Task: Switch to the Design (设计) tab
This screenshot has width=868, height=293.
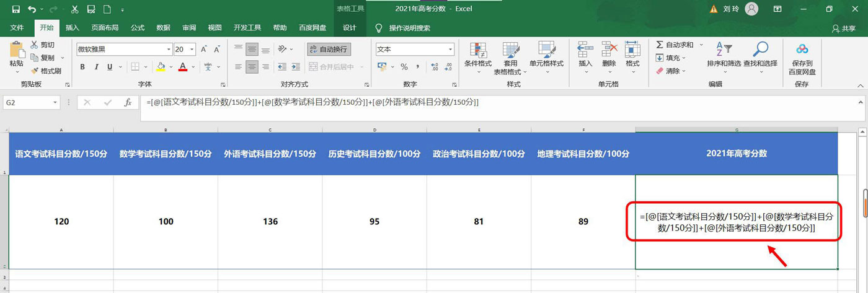Action: (x=350, y=28)
